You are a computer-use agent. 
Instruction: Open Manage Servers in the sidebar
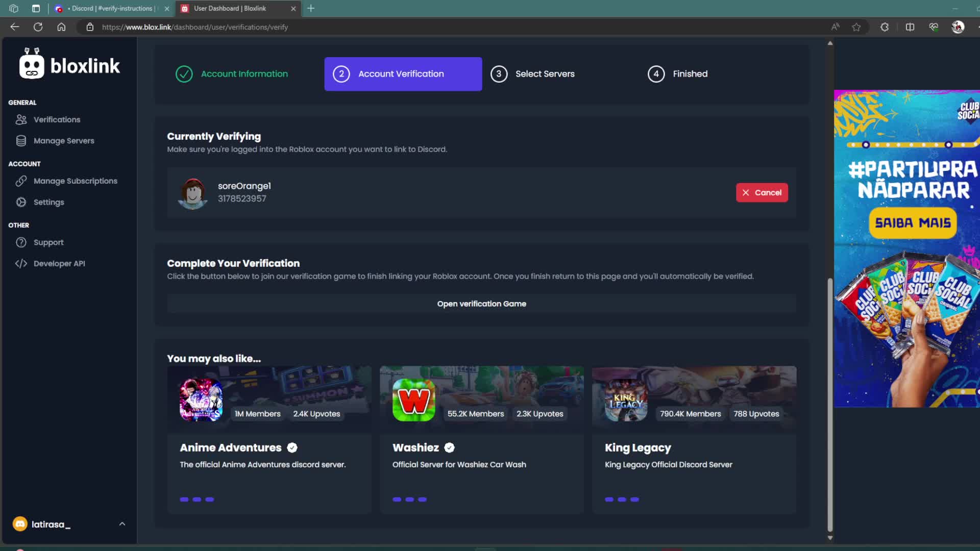(x=63, y=141)
